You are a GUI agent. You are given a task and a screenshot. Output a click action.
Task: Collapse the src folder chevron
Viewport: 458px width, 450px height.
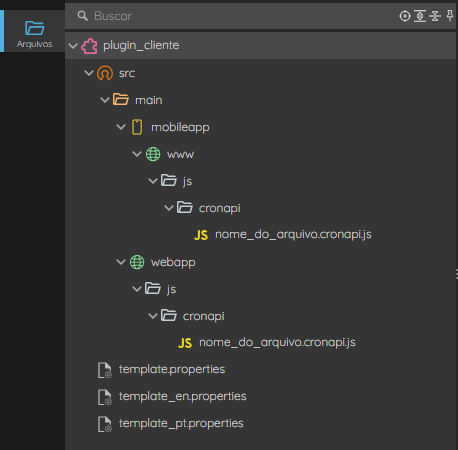point(89,73)
